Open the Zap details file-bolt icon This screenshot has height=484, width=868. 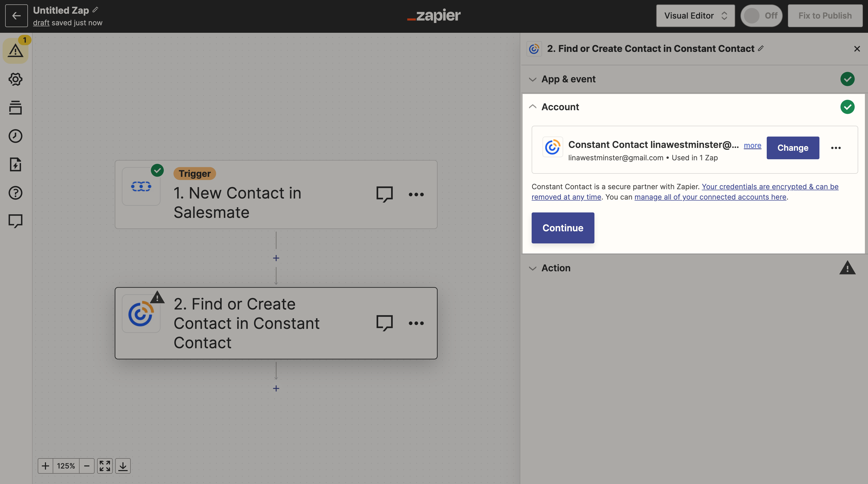pyautogui.click(x=16, y=165)
